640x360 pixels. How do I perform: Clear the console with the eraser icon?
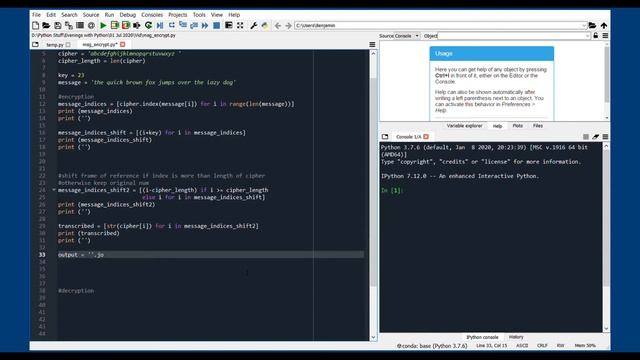point(596,137)
